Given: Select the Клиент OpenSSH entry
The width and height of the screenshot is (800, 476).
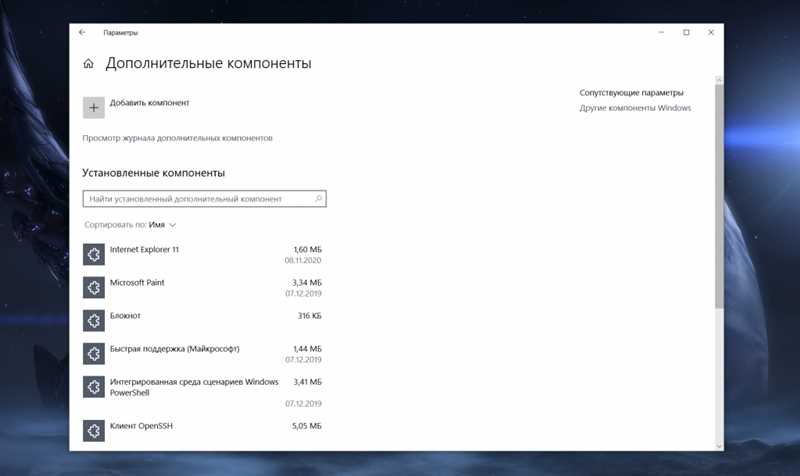Looking at the screenshot, I should point(204,431).
